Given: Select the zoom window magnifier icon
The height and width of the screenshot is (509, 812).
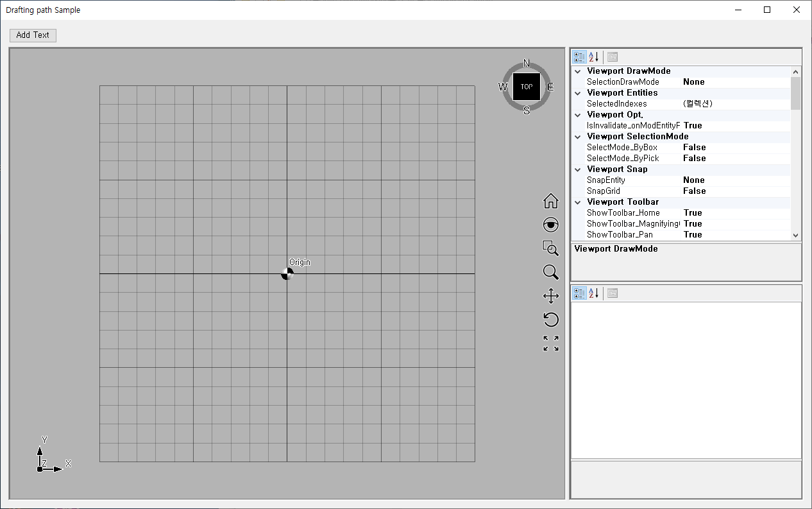Looking at the screenshot, I should click(550, 248).
